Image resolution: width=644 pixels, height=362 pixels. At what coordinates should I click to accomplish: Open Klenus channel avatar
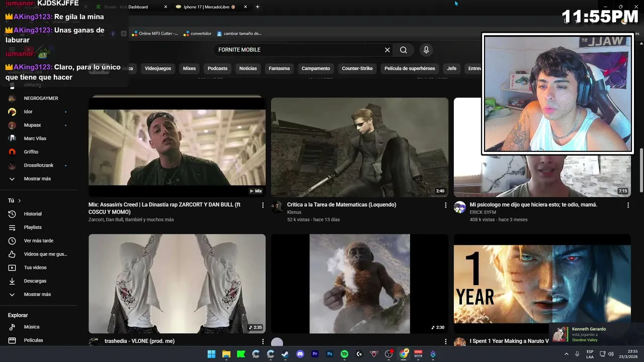coord(277,207)
